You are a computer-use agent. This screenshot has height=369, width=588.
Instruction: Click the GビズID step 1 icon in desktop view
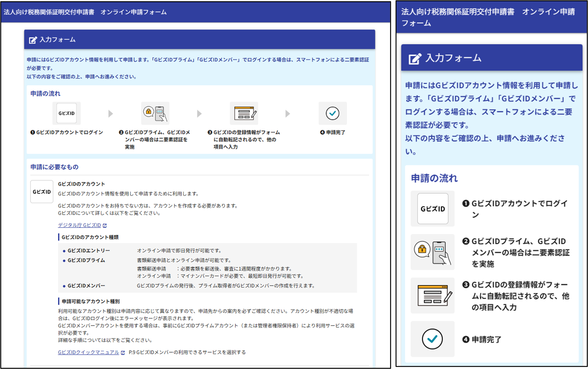click(66, 113)
